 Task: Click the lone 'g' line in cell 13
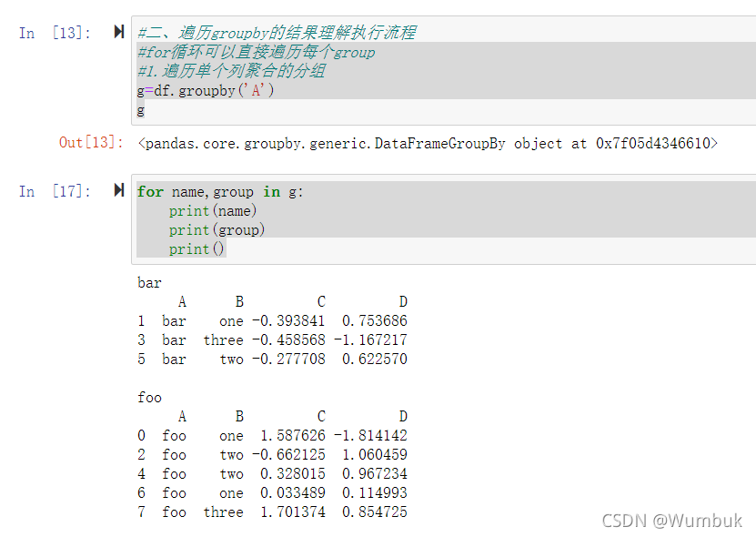[141, 110]
